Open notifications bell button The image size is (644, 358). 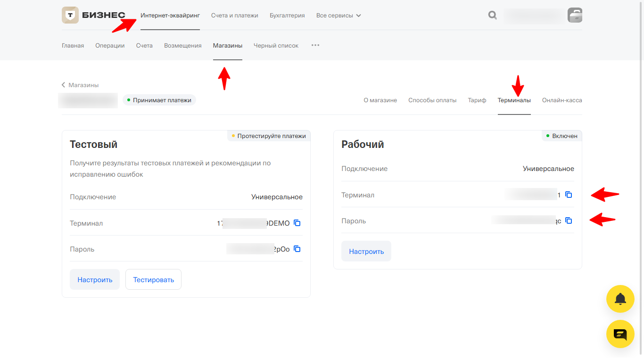point(620,299)
